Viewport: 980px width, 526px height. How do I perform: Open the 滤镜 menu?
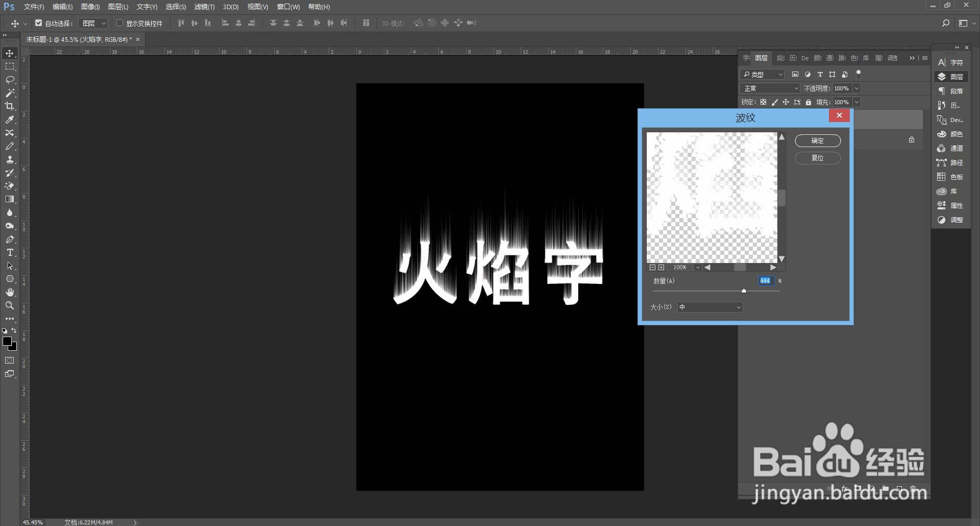click(x=204, y=7)
